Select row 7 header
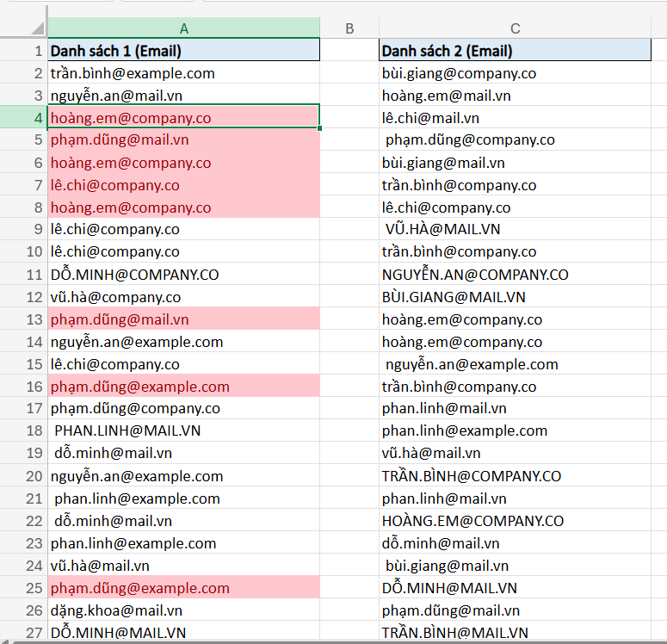 (23, 185)
